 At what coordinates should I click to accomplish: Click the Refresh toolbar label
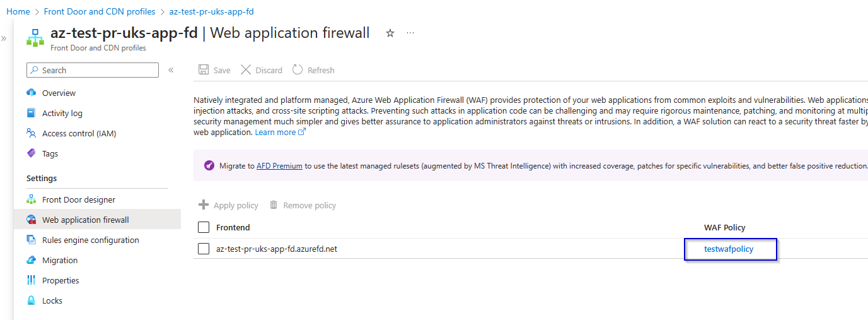pyautogui.click(x=321, y=70)
